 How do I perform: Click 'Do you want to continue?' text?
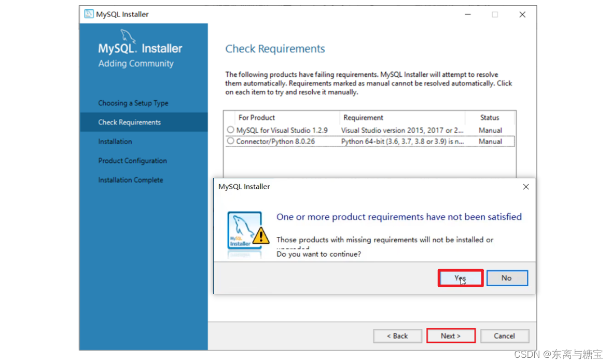pos(319,254)
